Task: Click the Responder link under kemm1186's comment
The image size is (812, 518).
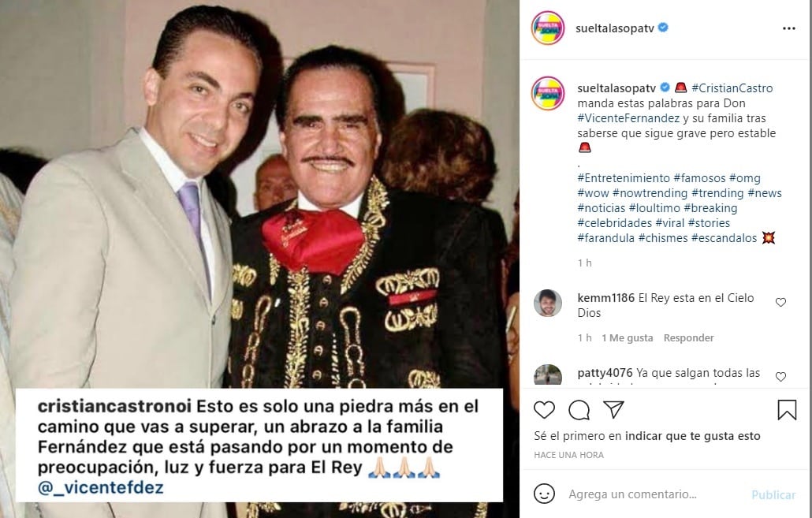Action: (688, 337)
